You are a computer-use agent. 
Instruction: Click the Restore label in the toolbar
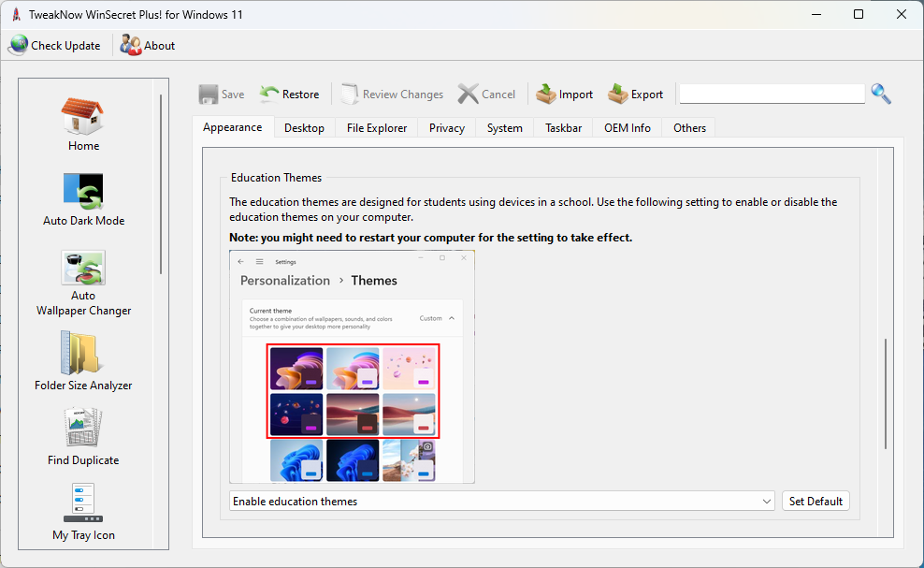300,95
